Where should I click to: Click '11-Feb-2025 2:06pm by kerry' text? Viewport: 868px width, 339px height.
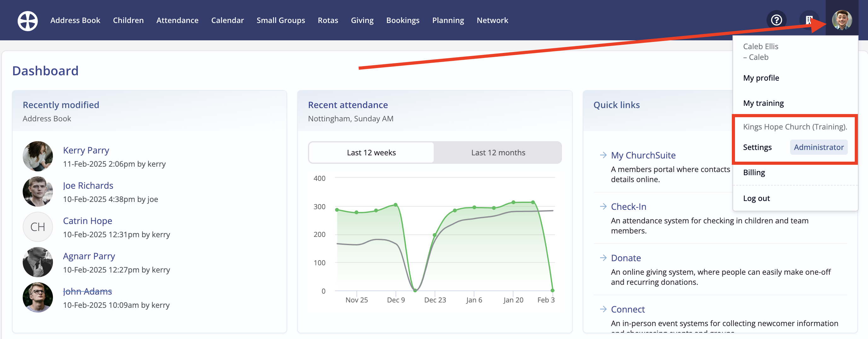[114, 164]
